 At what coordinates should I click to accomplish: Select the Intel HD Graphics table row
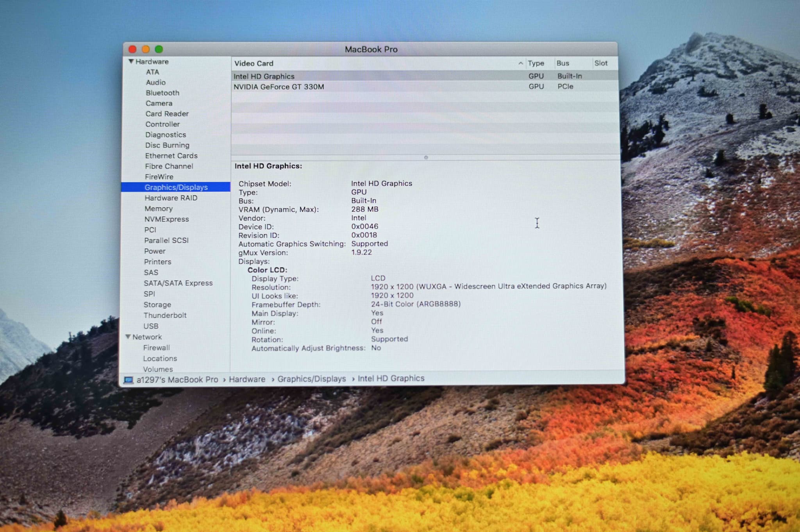point(425,76)
